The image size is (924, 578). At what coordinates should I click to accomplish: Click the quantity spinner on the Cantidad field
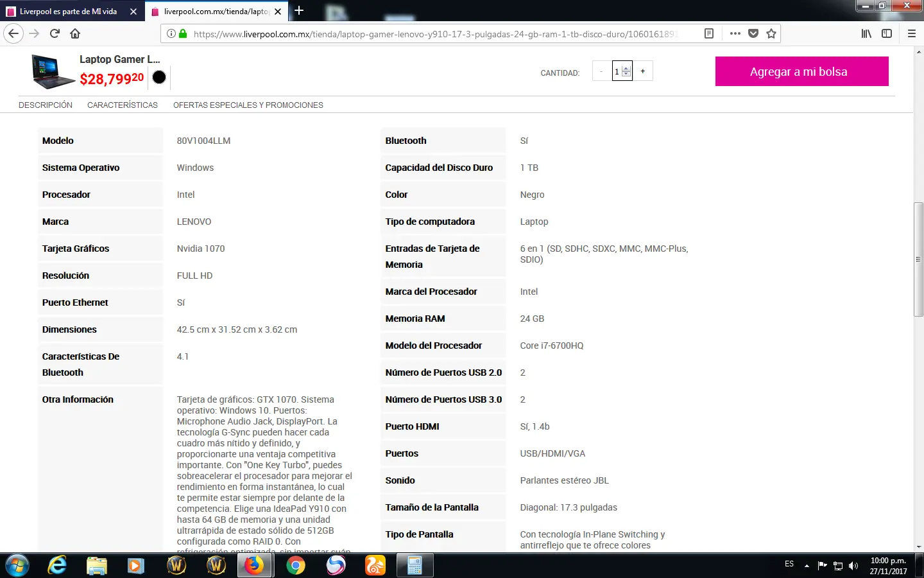626,71
